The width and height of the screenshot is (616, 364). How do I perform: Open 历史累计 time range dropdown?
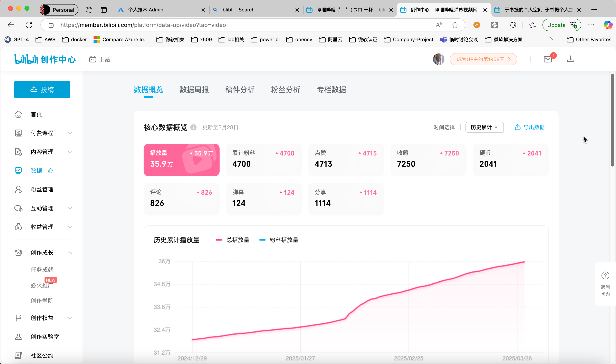point(484,127)
